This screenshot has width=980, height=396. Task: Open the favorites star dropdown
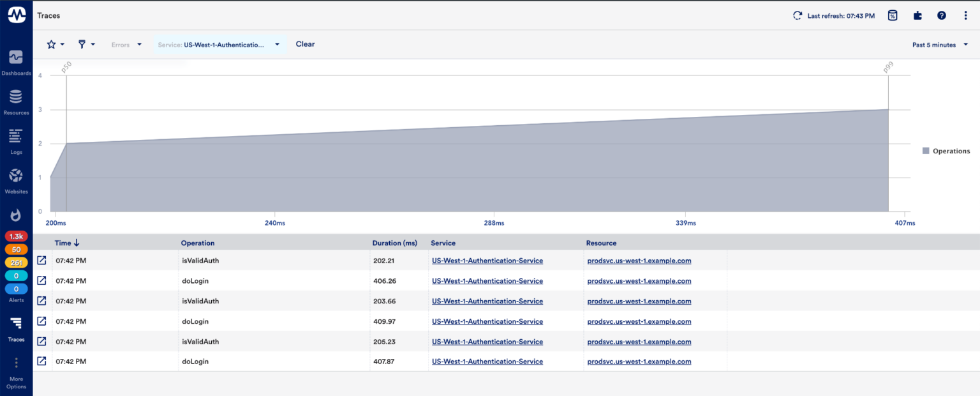55,43
